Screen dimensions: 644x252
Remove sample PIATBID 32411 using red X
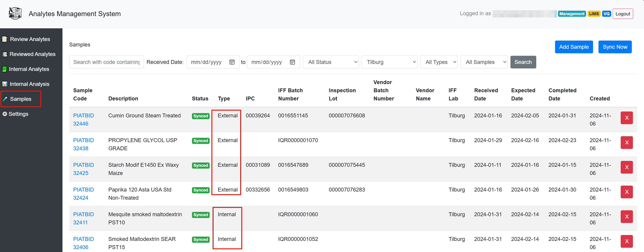[x=626, y=217]
